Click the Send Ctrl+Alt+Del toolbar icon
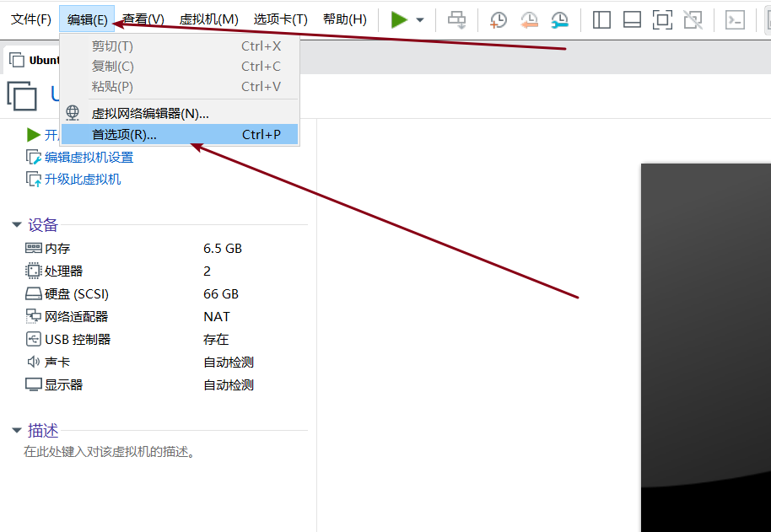Image resolution: width=771 pixels, height=532 pixels. click(457, 19)
